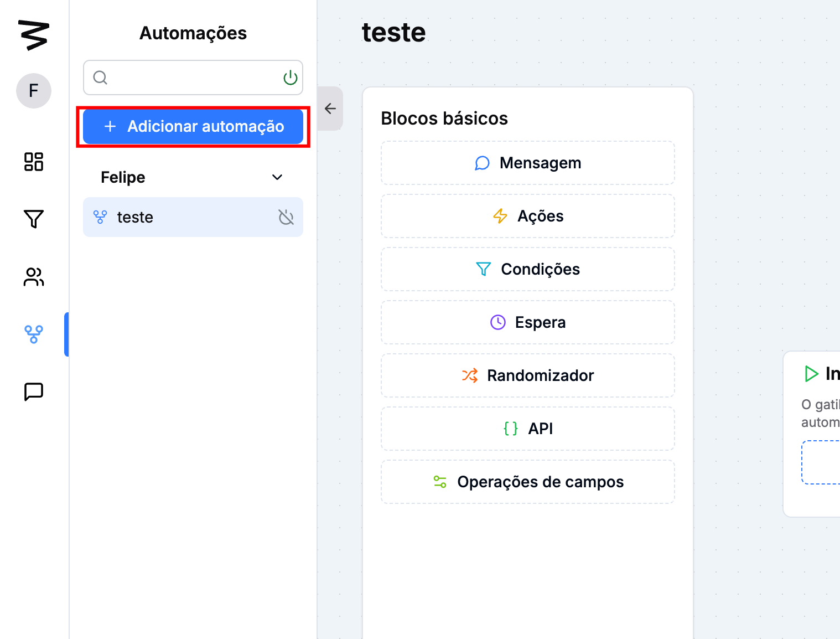
Task: Select the automations flow sidebar icon
Action: point(34,334)
